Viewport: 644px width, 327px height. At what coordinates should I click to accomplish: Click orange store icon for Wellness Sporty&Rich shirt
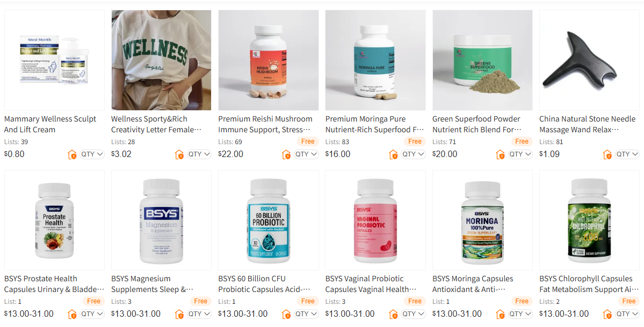click(x=179, y=155)
